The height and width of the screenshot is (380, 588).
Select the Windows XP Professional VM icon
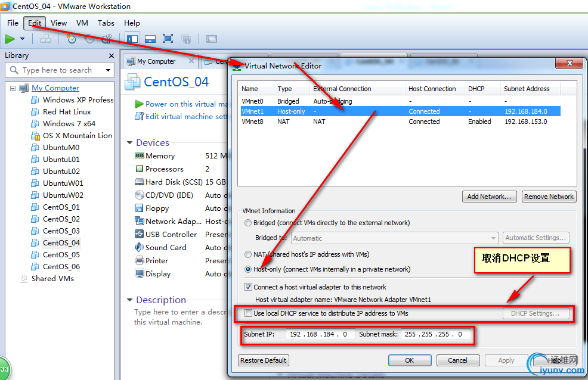click(x=35, y=100)
